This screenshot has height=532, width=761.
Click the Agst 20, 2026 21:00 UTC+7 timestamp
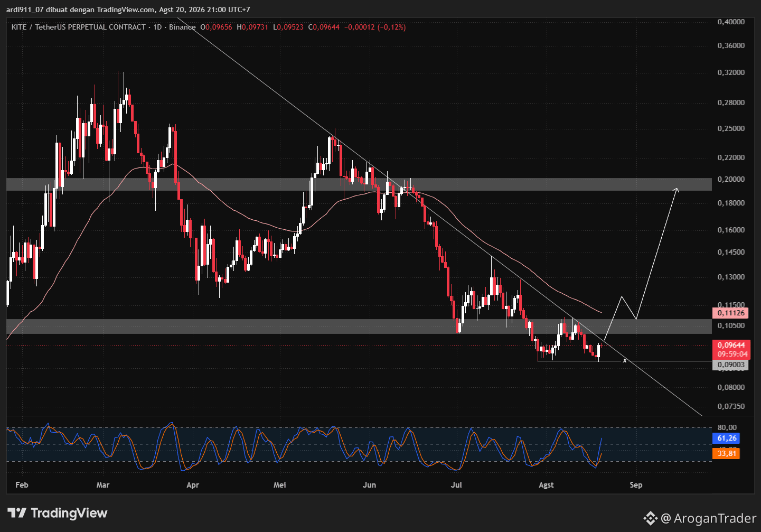tap(205, 10)
